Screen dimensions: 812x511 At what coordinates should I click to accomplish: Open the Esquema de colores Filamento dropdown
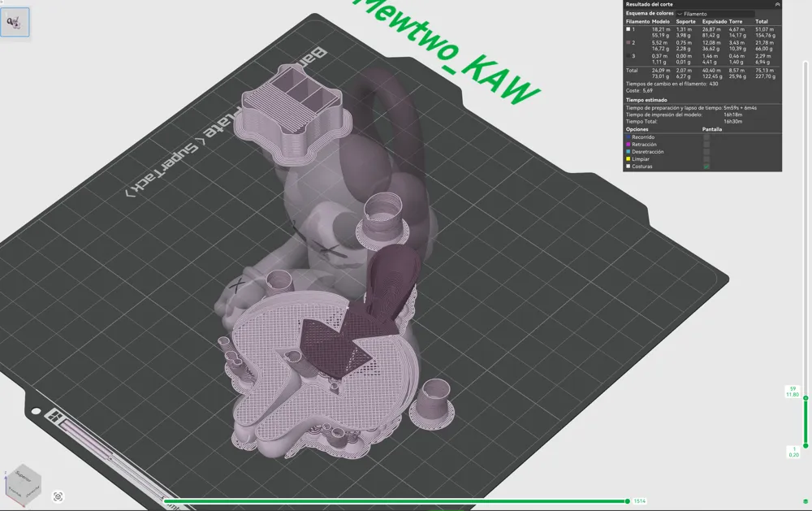(715, 14)
